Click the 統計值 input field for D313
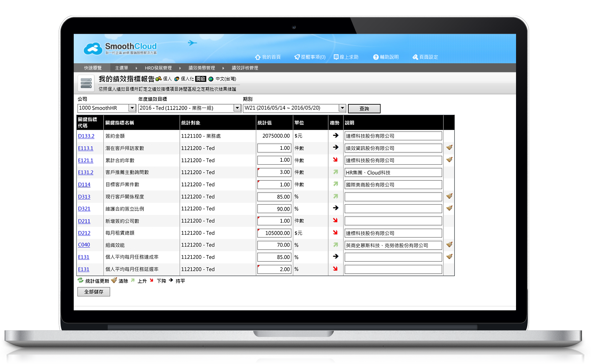This screenshot has width=591, height=364. (x=274, y=197)
